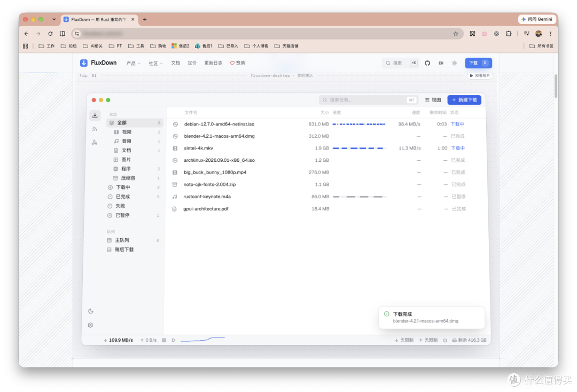The width and height of the screenshot is (577, 392).
Task: Select the FluxDown browser tab
Action: tap(100, 19)
